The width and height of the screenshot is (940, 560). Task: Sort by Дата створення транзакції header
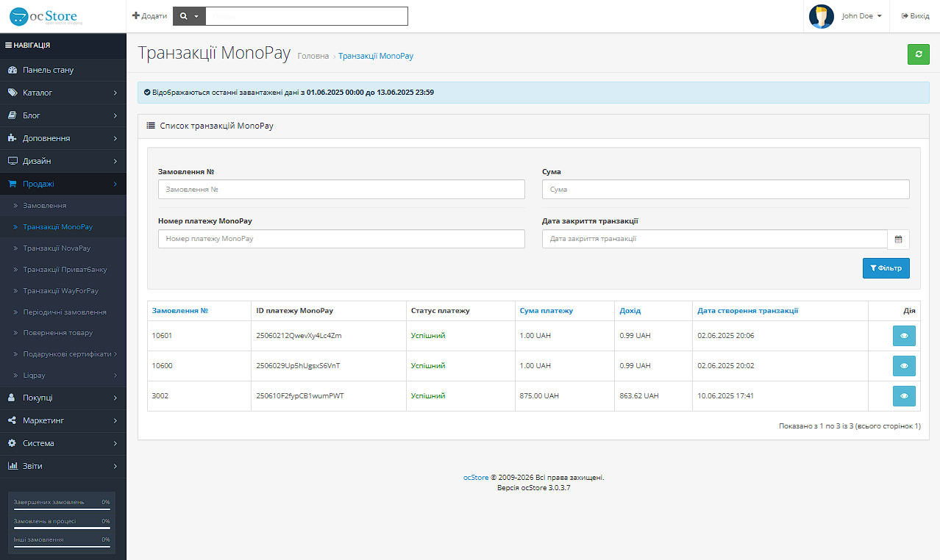tap(748, 311)
